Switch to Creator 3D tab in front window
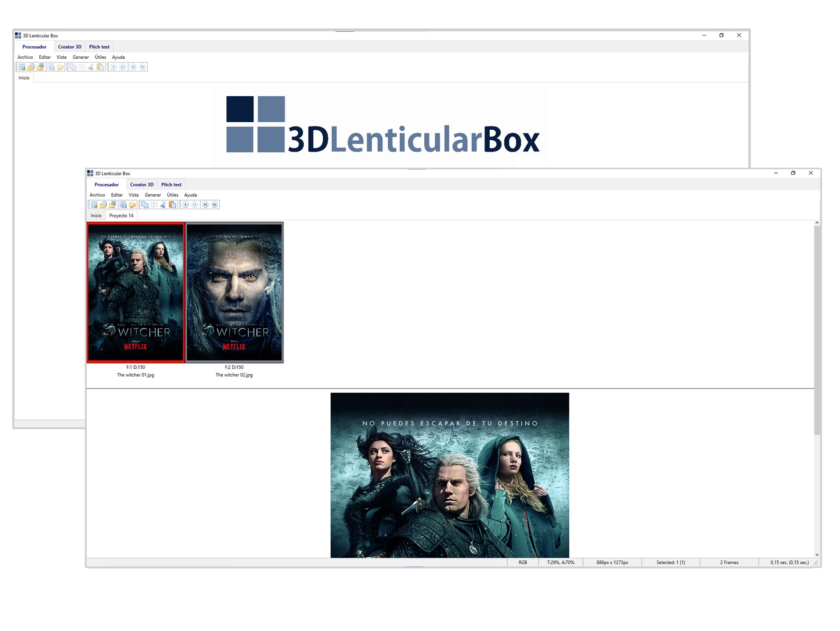 142,185
